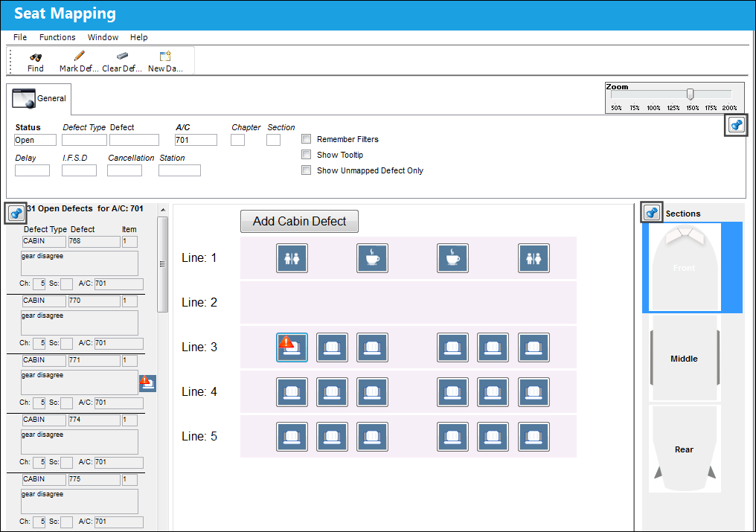The width and height of the screenshot is (756, 532).
Task: Click the Open Defects list scrollbar thumb
Action: 162,264
